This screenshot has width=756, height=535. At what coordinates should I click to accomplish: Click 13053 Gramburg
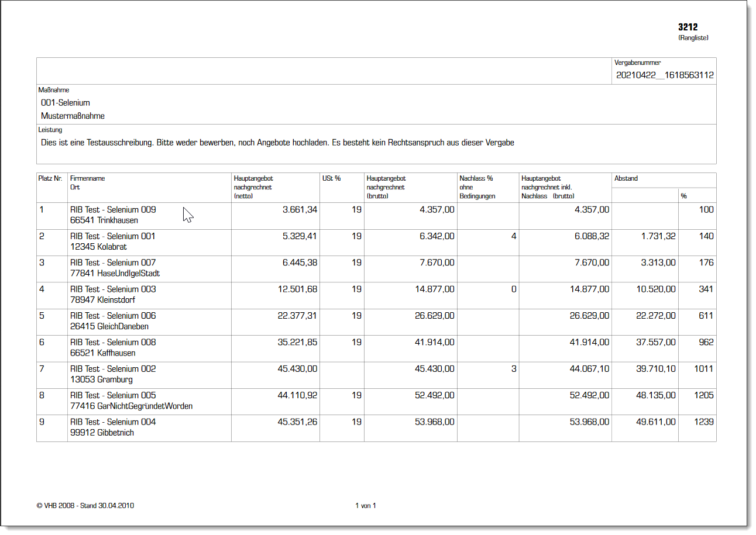click(x=101, y=379)
